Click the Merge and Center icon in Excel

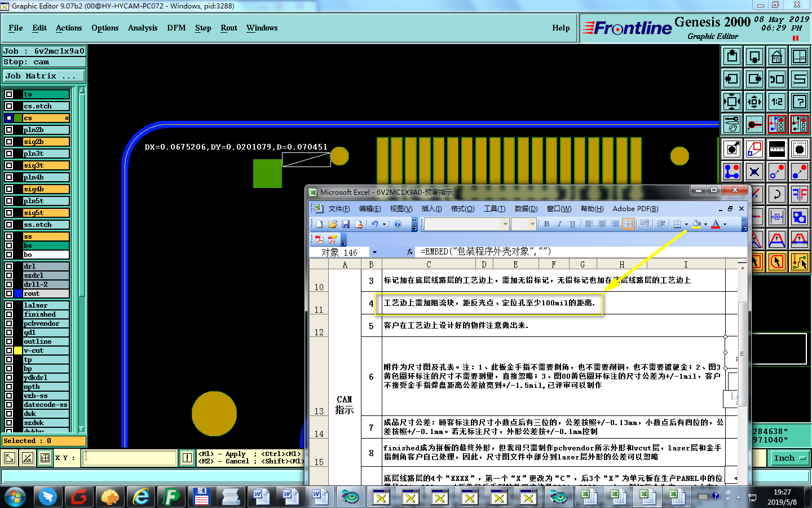[628, 224]
